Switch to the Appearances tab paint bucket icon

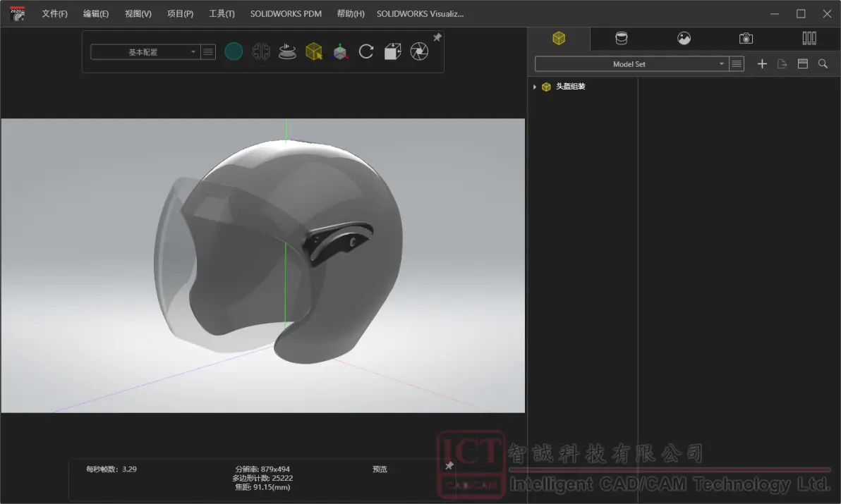point(621,39)
